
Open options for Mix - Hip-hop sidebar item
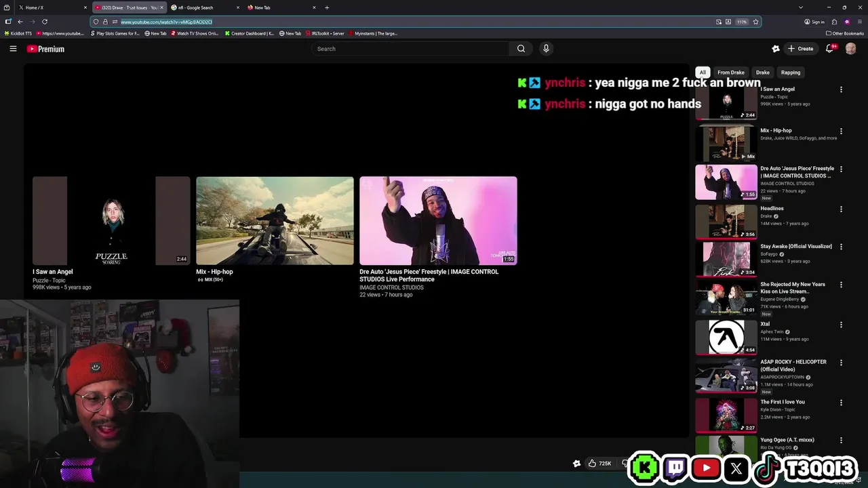[x=841, y=131]
